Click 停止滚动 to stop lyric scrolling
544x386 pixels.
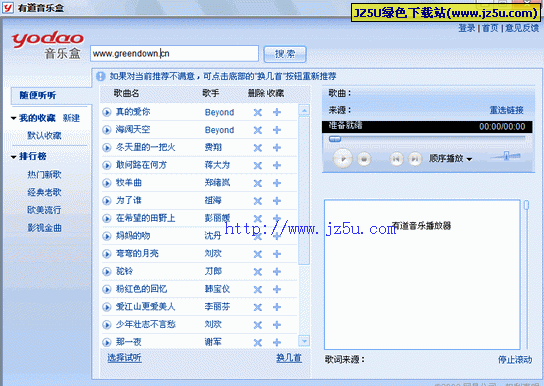click(x=515, y=360)
